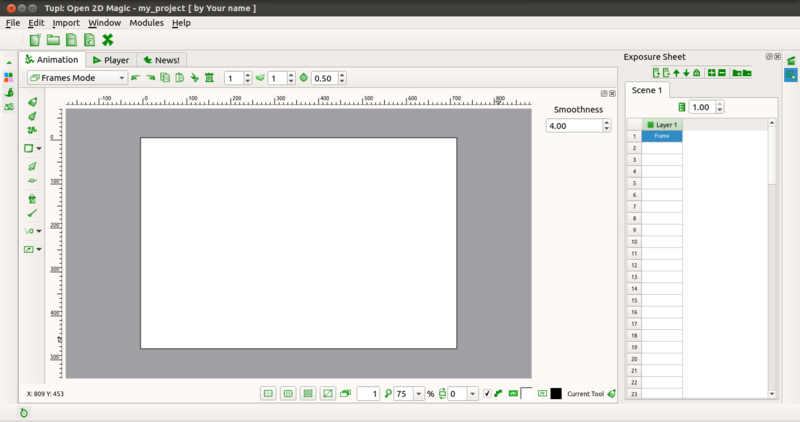
Task: Click the Paste icon in animation toolbar
Action: tap(180, 78)
